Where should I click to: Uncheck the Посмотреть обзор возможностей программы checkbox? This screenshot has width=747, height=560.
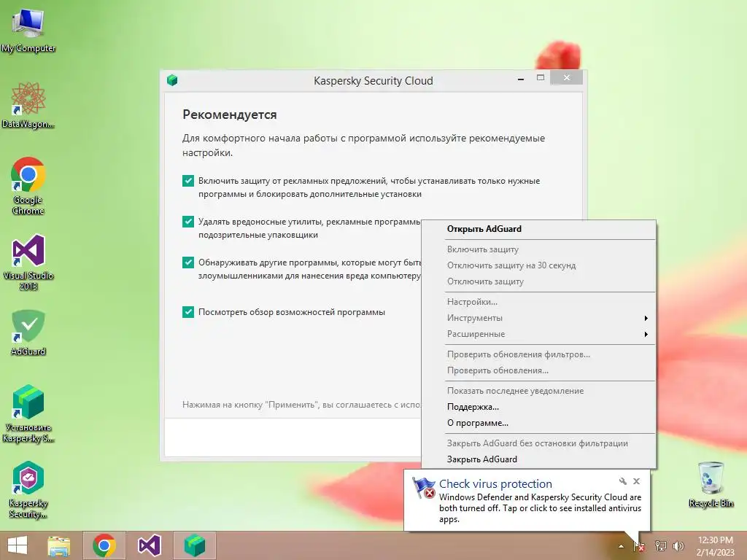pyautogui.click(x=188, y=312)
